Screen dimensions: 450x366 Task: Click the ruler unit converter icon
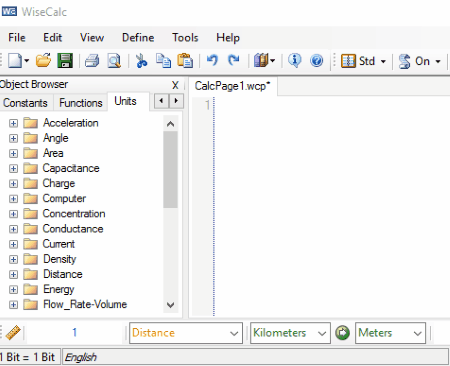tap(13, 332)
